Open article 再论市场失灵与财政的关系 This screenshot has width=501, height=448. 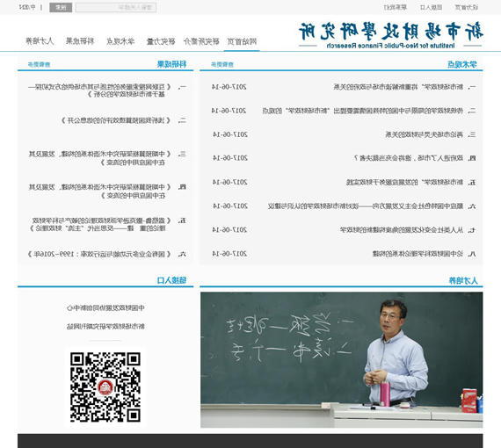point(424,134)
